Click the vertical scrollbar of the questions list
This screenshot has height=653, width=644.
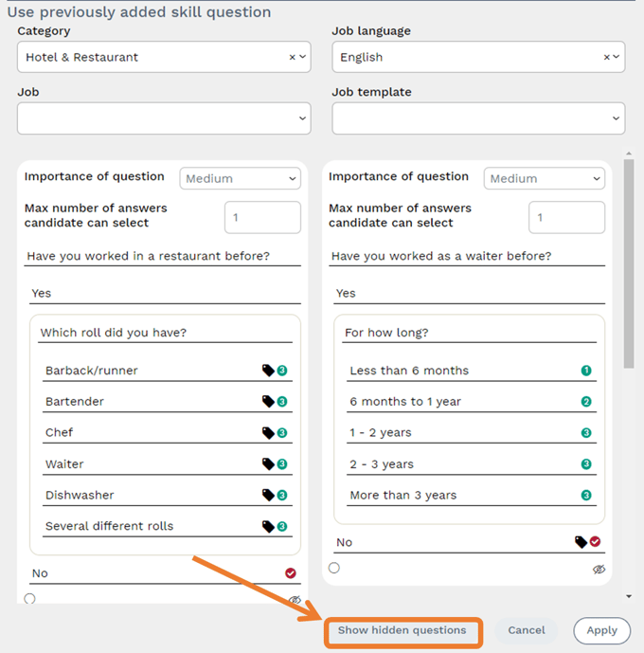click(x=628, y=265)
